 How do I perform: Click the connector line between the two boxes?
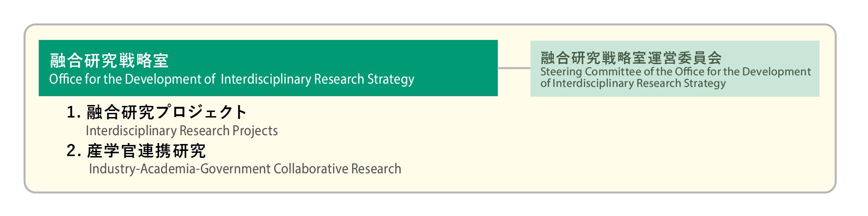514,68
